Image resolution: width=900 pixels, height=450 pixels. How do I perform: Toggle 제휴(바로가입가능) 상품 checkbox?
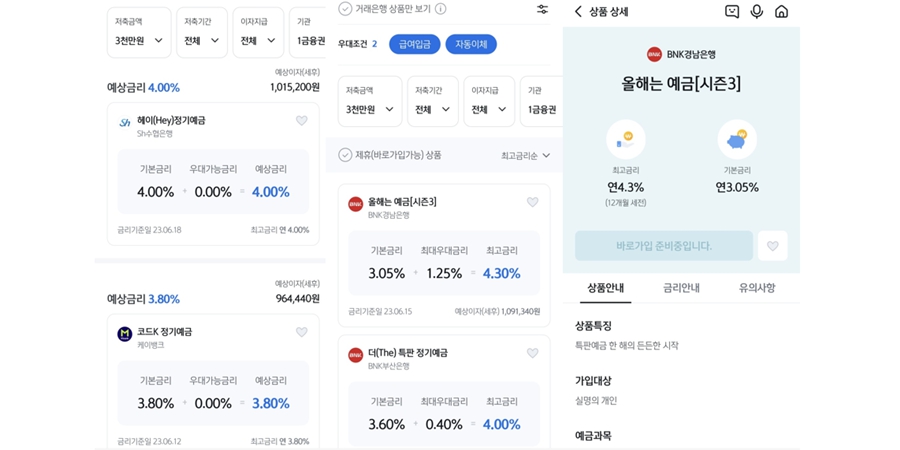345,155
